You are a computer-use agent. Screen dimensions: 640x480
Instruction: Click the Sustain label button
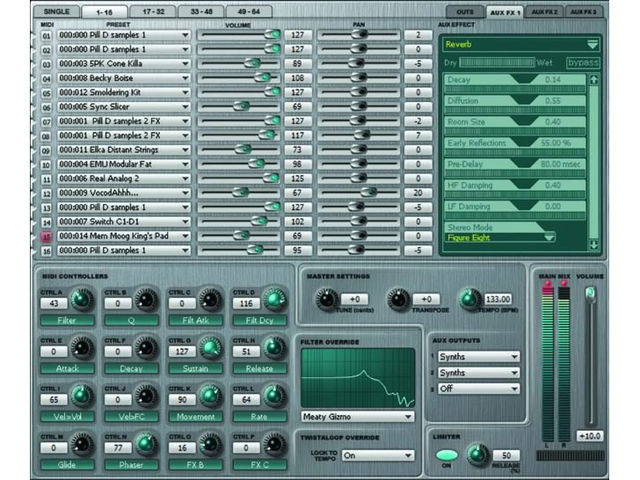pos(195,369)
